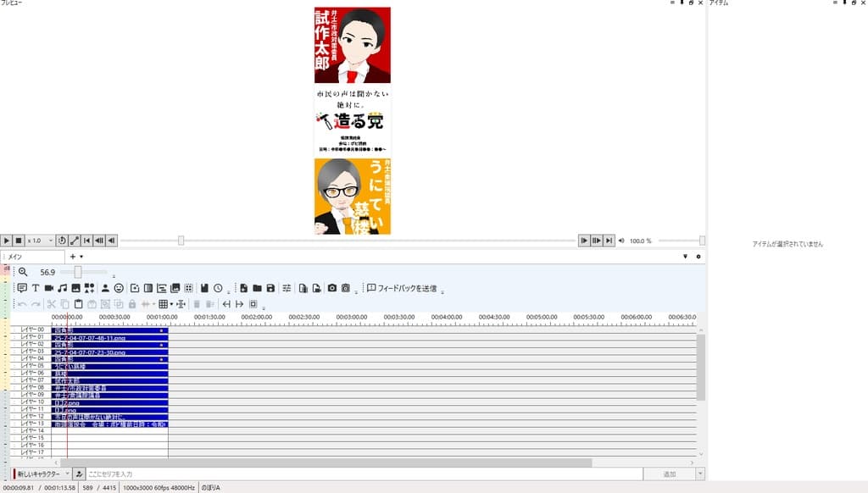Click the preview resize arrow icon
This screenshot has height=493, width=868.
click(x=75, y=241)
